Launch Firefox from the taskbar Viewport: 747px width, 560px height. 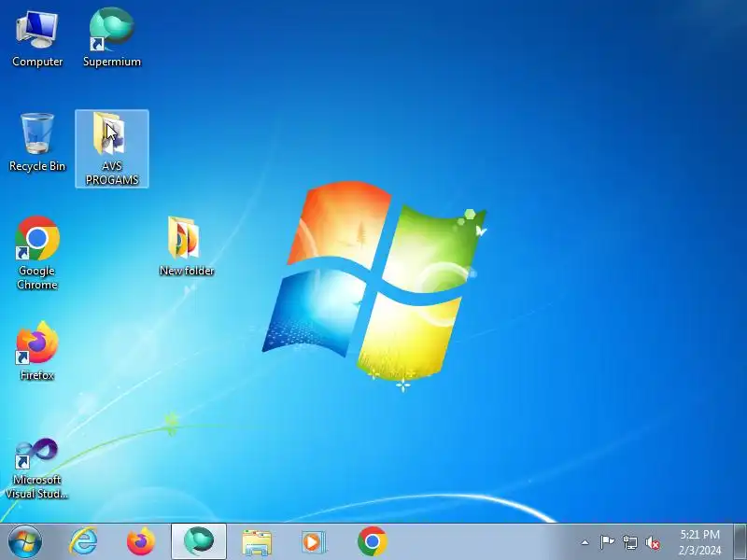141,542
